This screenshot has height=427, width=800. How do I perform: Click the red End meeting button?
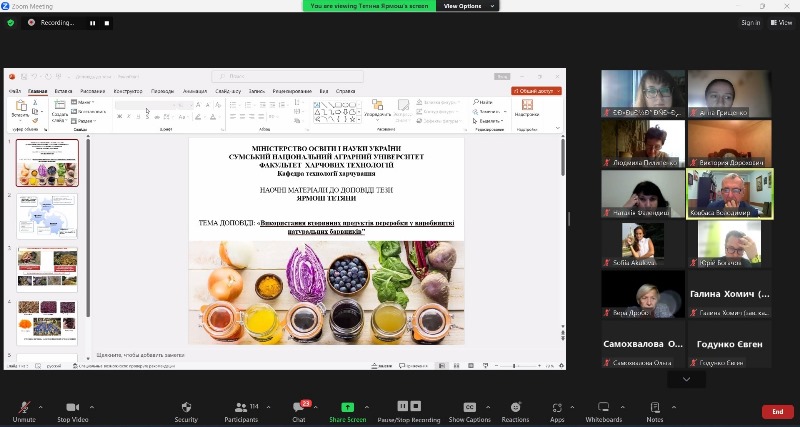click(x=777, y=411)
